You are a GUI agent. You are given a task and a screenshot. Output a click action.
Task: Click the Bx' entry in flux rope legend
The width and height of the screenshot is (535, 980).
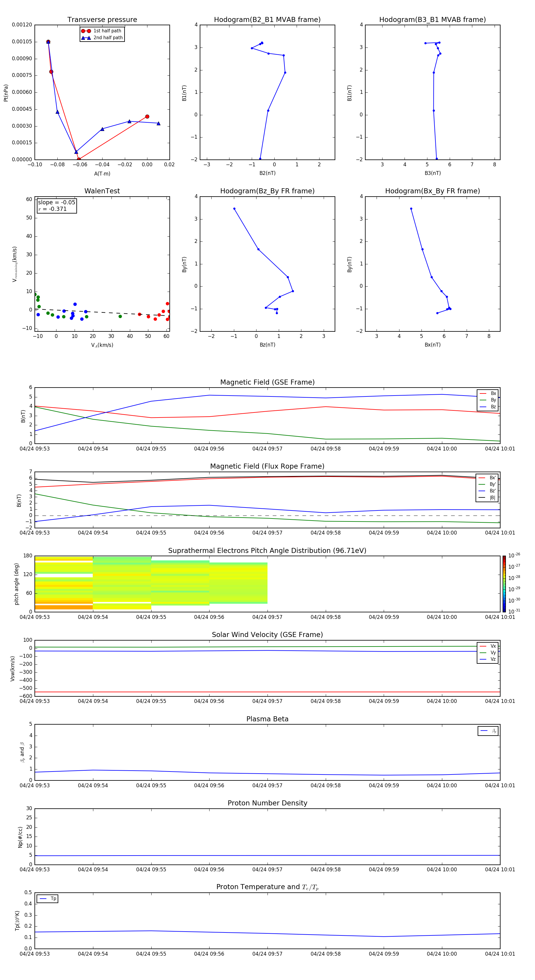(x=487, y=478)
